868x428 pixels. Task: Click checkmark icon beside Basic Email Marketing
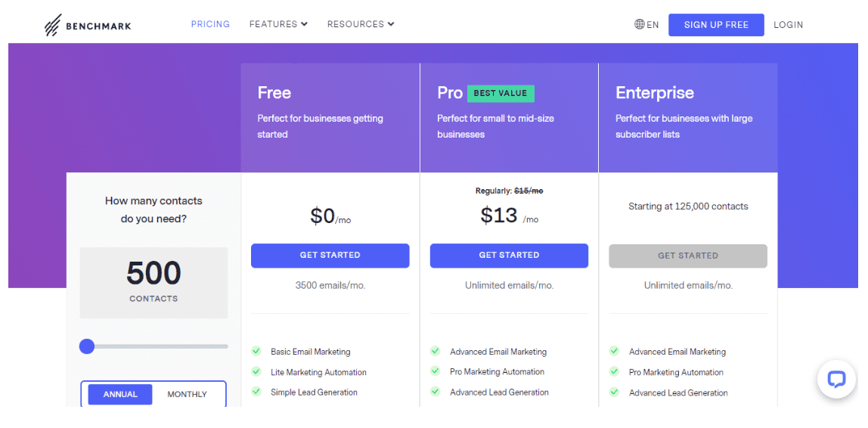tap(256, 351)
